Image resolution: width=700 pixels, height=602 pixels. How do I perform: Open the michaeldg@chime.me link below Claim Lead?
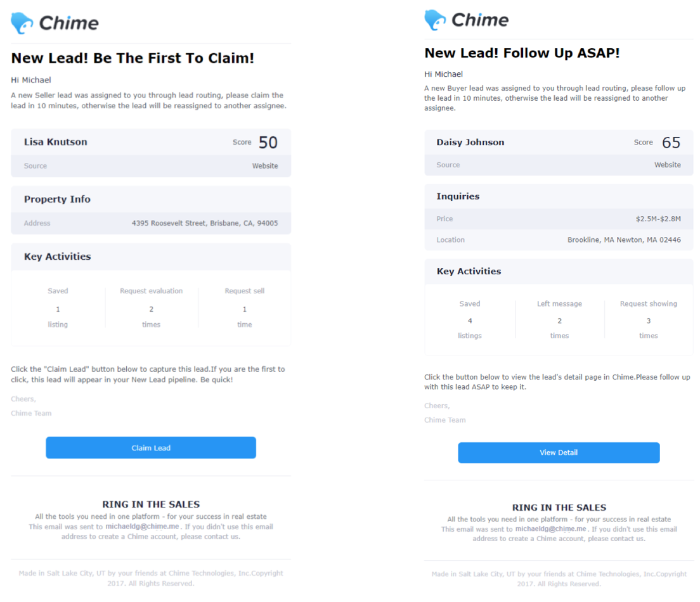[143, 527]
